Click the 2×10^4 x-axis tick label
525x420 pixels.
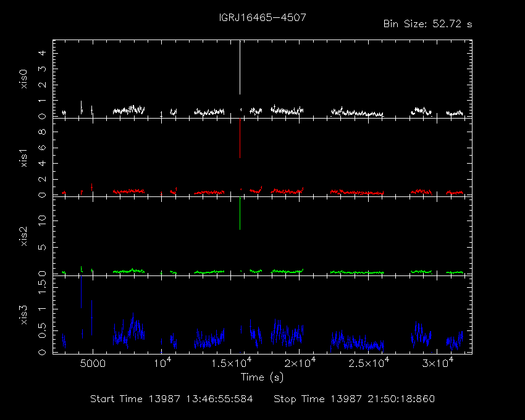[x=300, y=363]
